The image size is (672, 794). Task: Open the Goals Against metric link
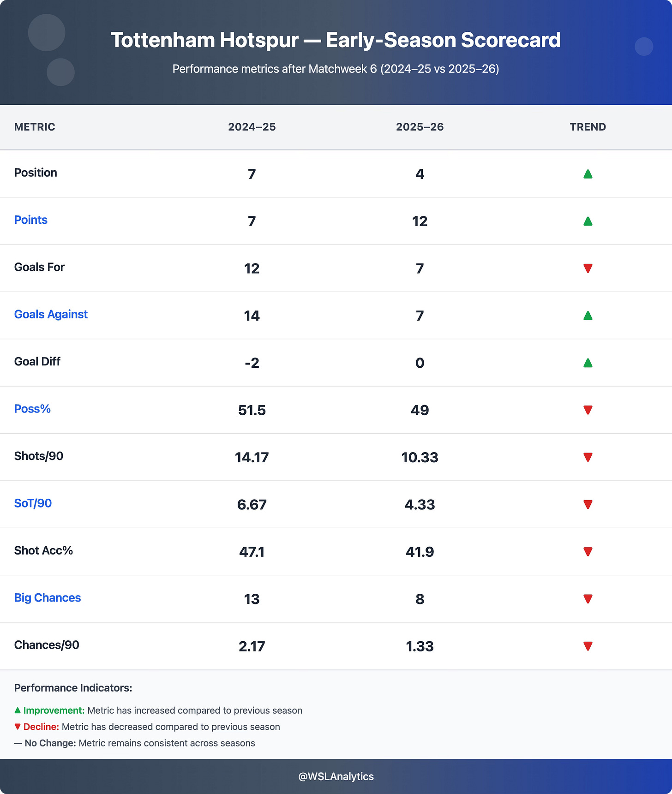click(x=51, y=314)
